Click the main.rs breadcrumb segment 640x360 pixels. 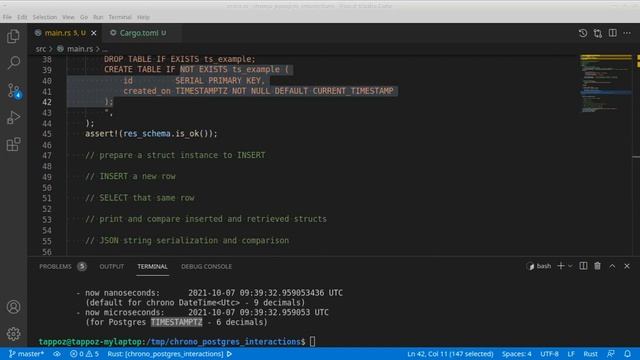tap(80, 49)
